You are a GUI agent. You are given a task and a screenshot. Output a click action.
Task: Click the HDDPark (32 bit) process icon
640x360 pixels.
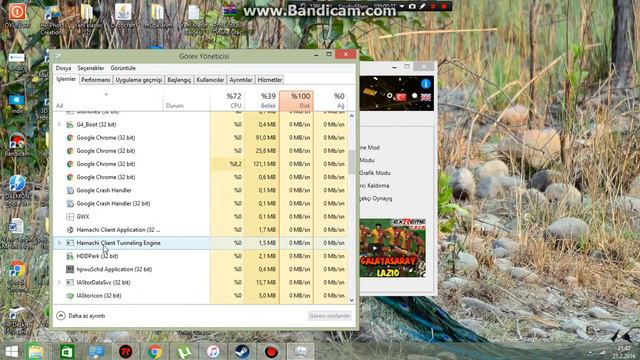tap(70, 256)
